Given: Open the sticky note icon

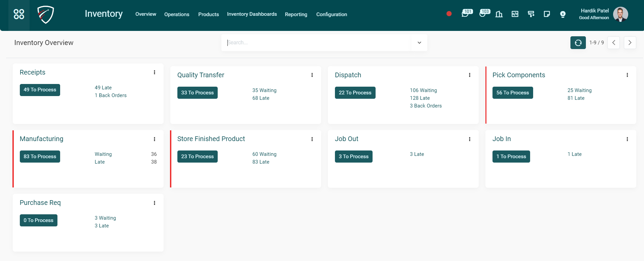Looking at the screenshot, I should (547, 14).
